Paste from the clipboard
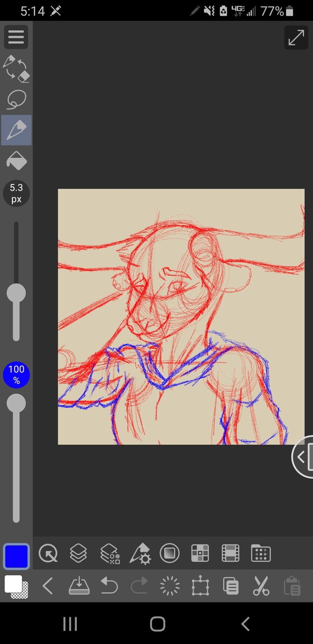 coord(292,586)
